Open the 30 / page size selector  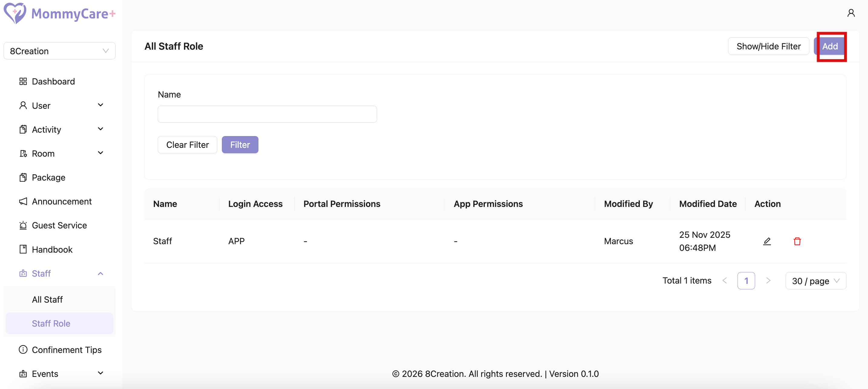(x=815, y=281)
